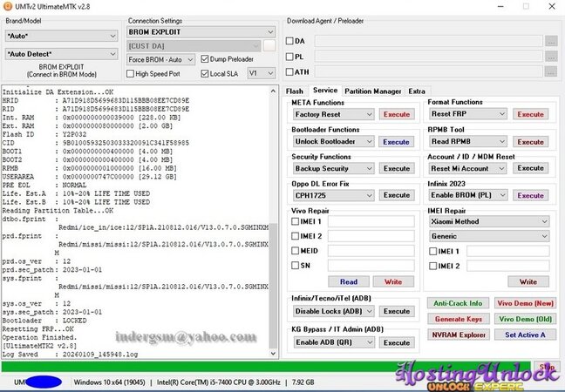Screen dimensions: 565x392
Task: Switch to the Partition Manager tab
Action: pyautogui.click(x=372, y=91)
